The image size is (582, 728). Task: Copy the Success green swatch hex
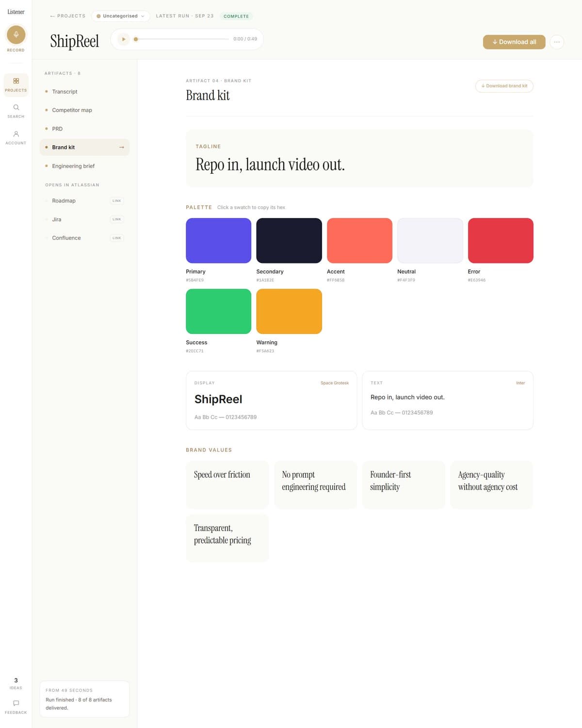[x=218, y=311]
